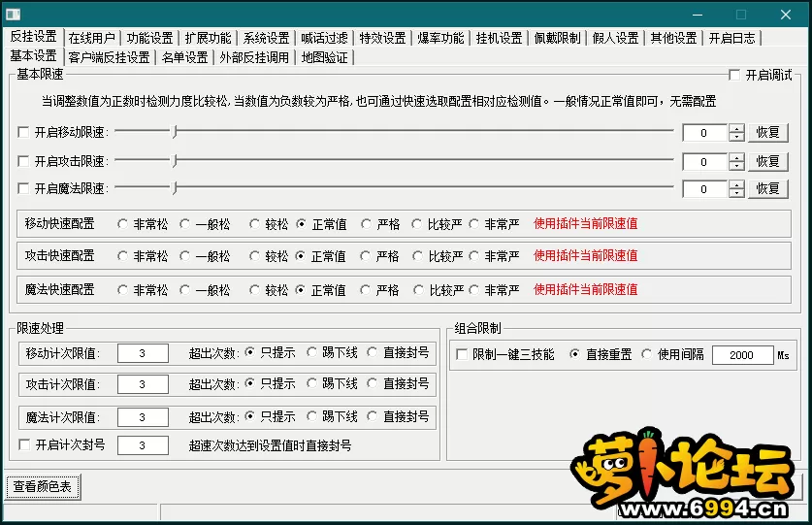Select the 客户端反挂设置 sub-tab
Screen dimensions: 812x525
coord(109,57)
